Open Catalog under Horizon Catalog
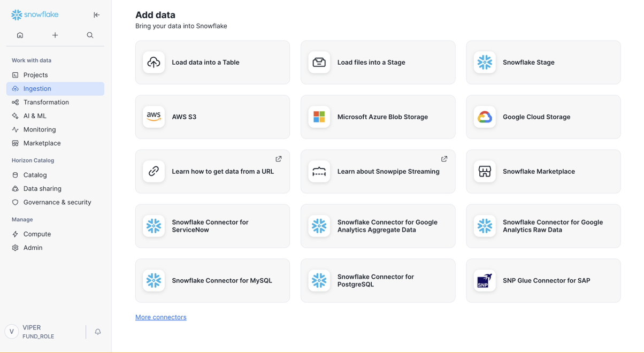 click(x=55, y=175)
